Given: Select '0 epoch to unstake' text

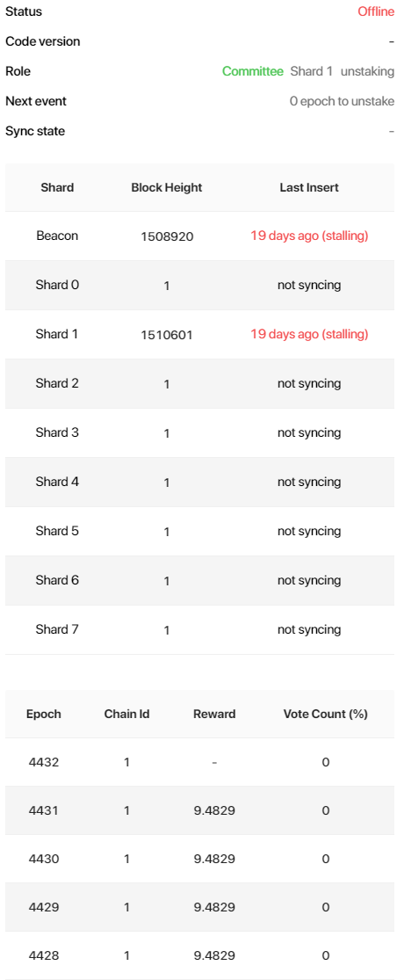Looking at the screenshot, I should click(342, 101).
